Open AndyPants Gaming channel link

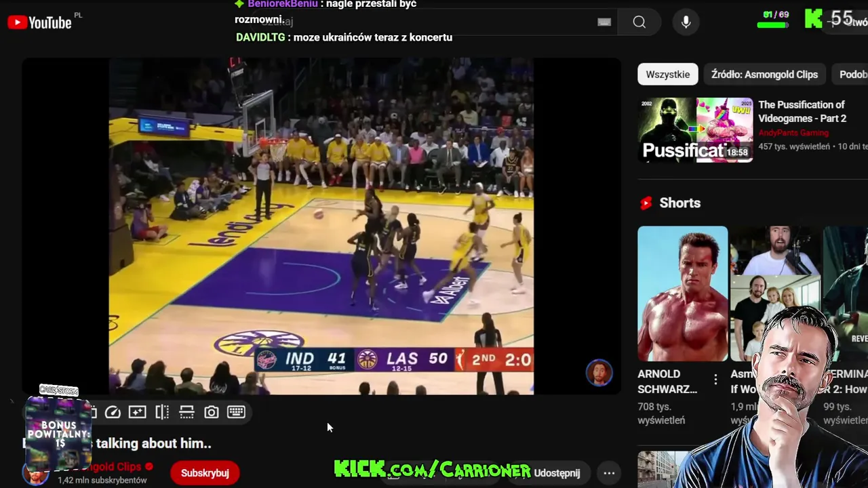pos(793,133)
